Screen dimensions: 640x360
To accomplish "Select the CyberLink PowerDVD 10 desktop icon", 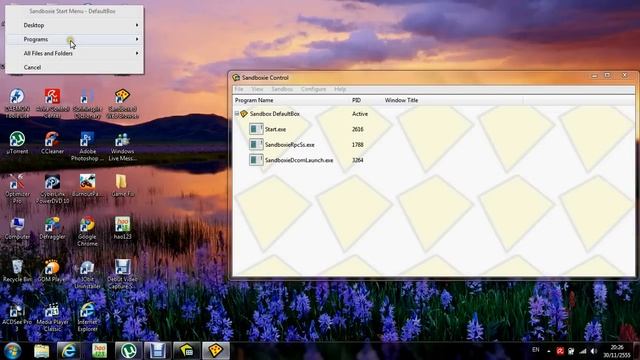I will [x=52, y=189].
